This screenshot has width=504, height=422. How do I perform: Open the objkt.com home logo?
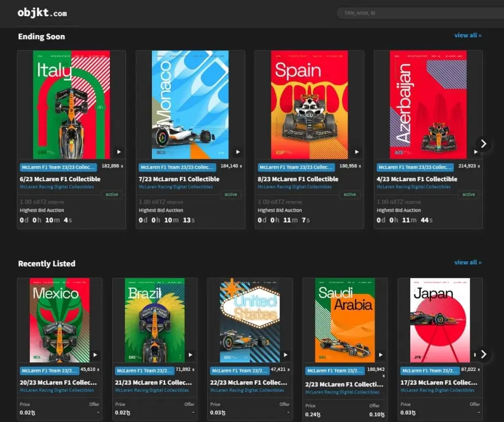click(42, 13)
